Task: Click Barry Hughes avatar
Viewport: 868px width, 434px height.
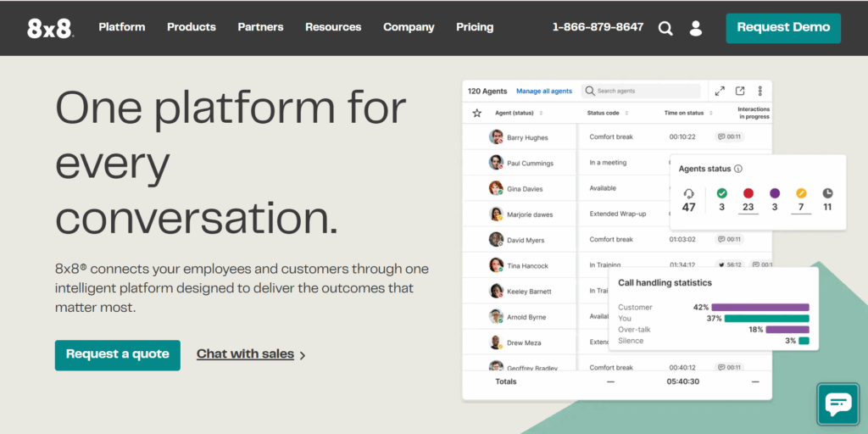Action: click(496, 136)
